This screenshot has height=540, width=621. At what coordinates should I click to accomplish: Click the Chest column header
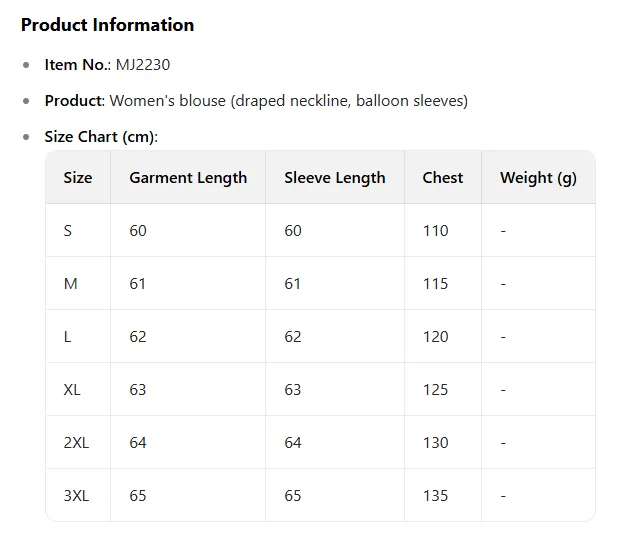click(x=443, y=178)
